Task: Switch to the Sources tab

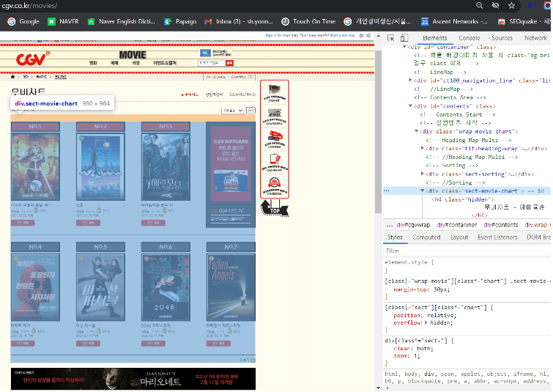Action: (x=502, y=38)
